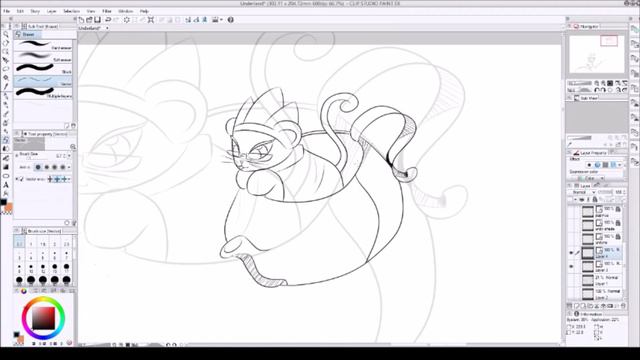
Task: Click the color wheel tab icon
Action: (24, 291)
